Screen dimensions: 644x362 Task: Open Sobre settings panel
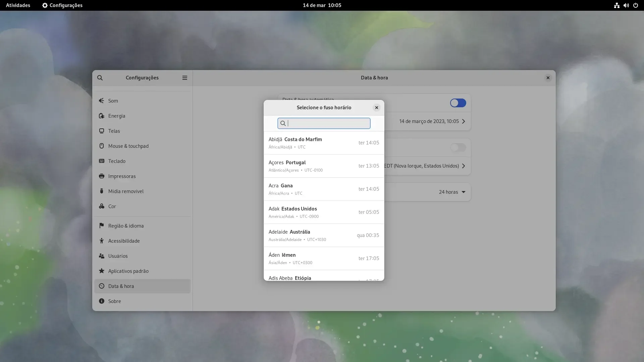click(x=142, y=301)
